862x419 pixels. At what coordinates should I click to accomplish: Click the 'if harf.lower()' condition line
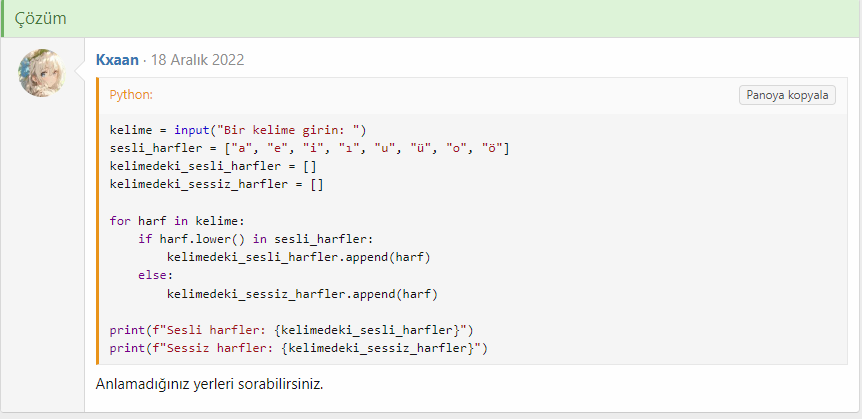pos(255,239)
